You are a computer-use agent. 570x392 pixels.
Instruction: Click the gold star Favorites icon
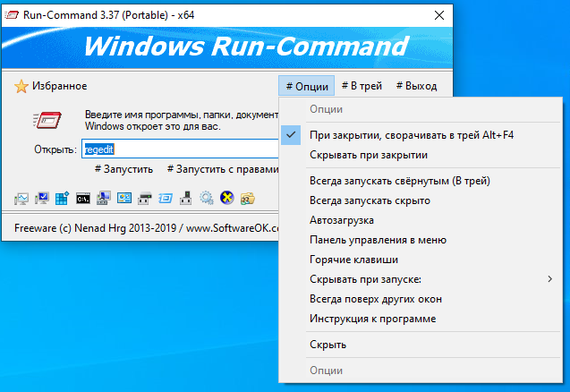click(x=21, y=87)
